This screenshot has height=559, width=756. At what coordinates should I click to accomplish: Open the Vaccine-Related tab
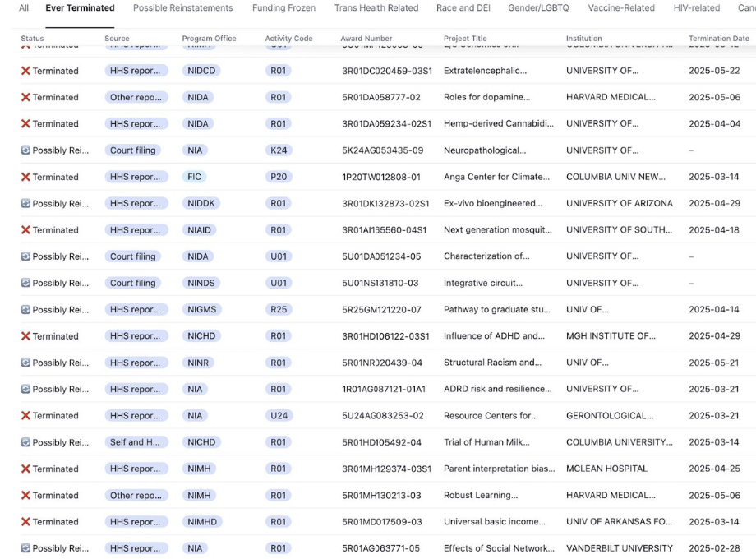pyautogui.click(x=621, y=7)
